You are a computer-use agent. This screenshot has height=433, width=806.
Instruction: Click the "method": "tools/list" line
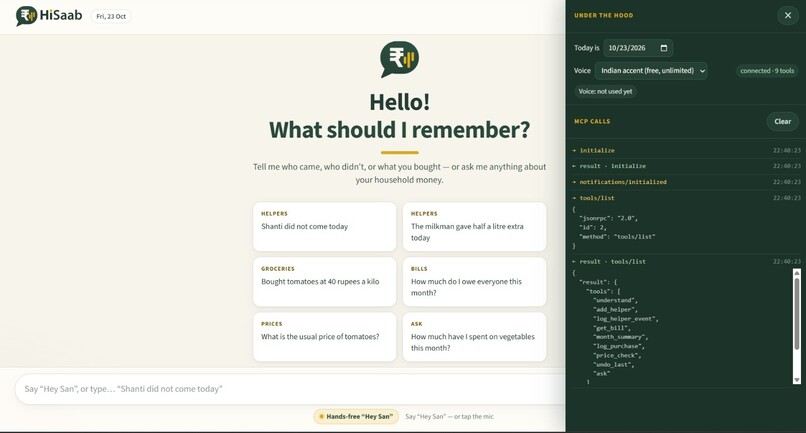pos(617,237)
